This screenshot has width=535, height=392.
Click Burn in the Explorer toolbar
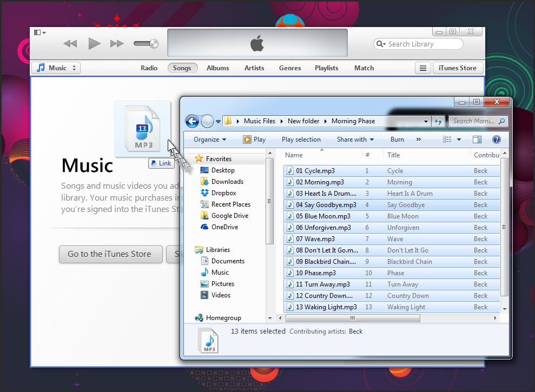397,139
